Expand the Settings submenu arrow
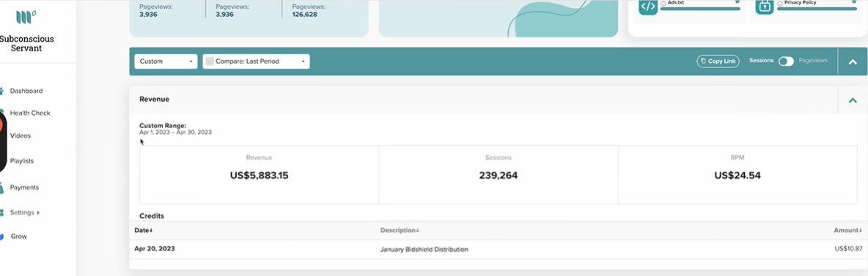The height and width of the screenshot is (276, 868). (x=38, y=212)
